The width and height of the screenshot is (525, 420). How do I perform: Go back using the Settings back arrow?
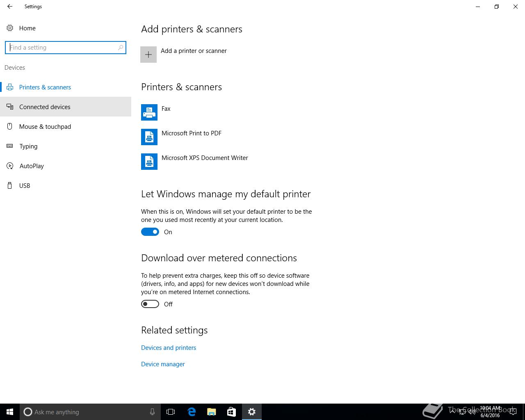(10, 7)
